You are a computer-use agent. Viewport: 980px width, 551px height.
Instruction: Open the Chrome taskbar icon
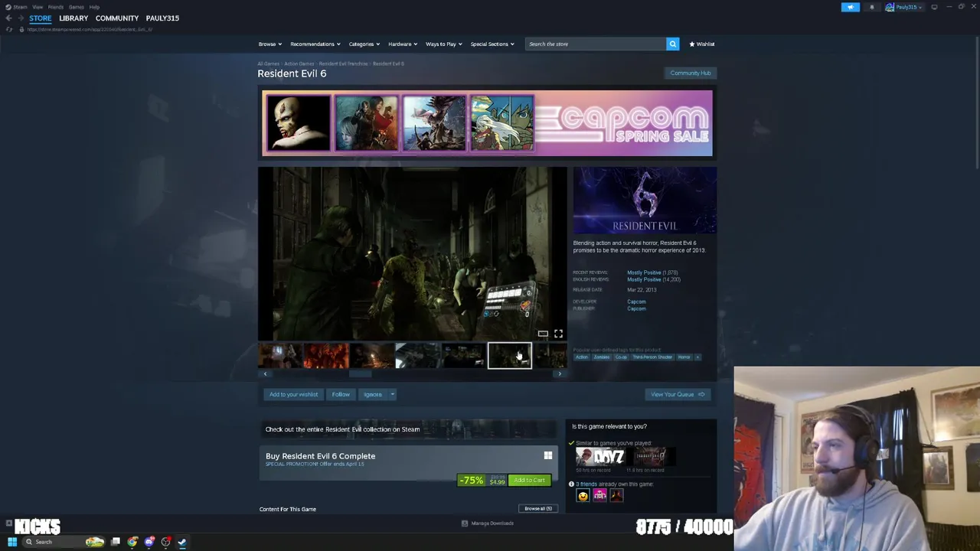pyautogui.click(x=132, y=542)
